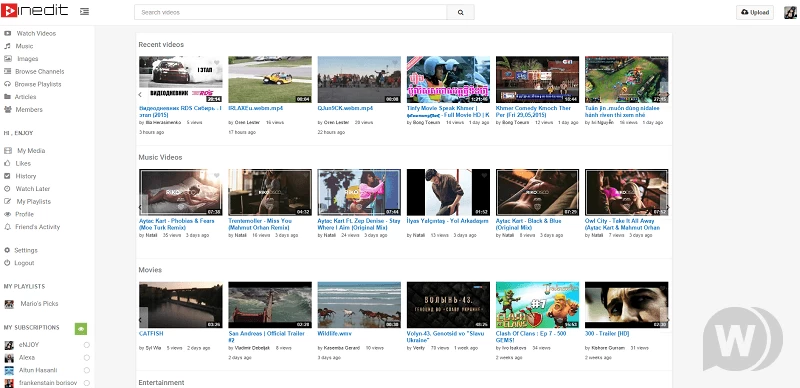Viewport: 800px width, 388px height.
Task: Click the My Playlists list icon
Action: coord(8,202)
